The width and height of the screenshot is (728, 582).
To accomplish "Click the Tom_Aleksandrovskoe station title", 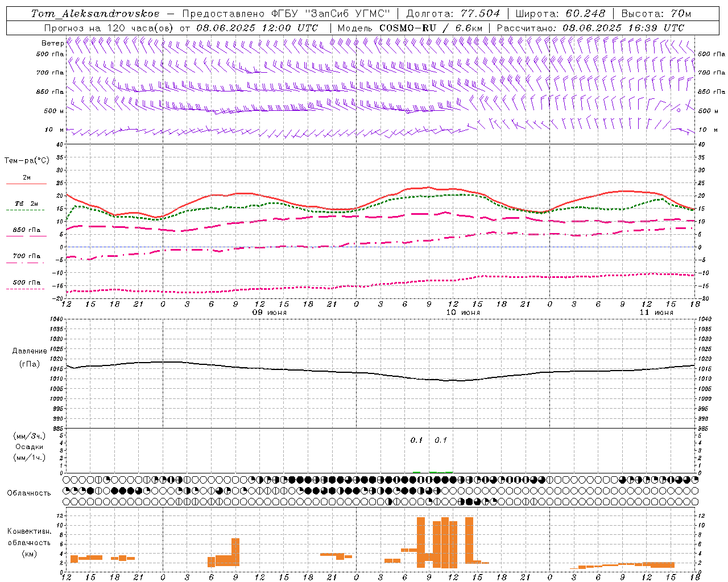I will [96, 14].
